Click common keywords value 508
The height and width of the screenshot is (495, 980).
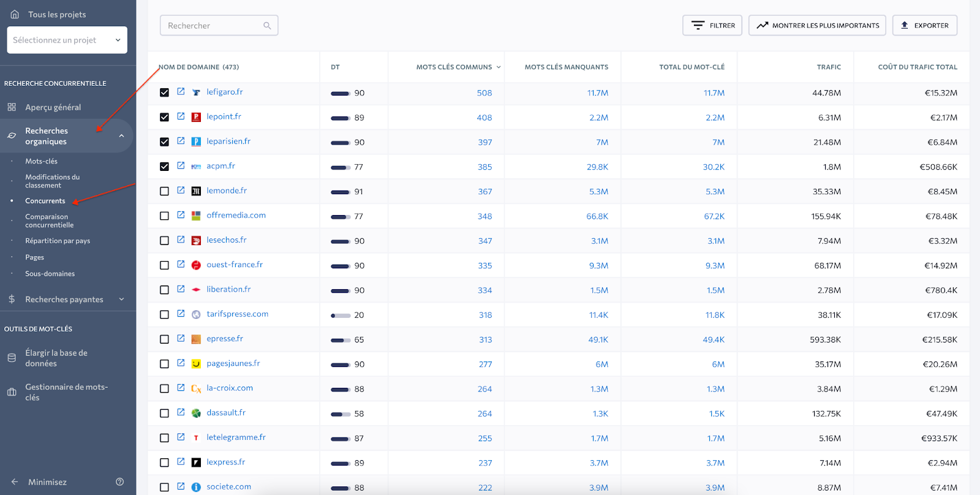point(484,93)
